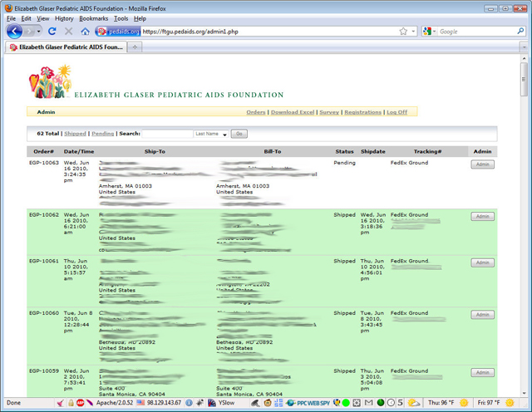Click the Gmail envelope icon in status bar

(368, 403)
